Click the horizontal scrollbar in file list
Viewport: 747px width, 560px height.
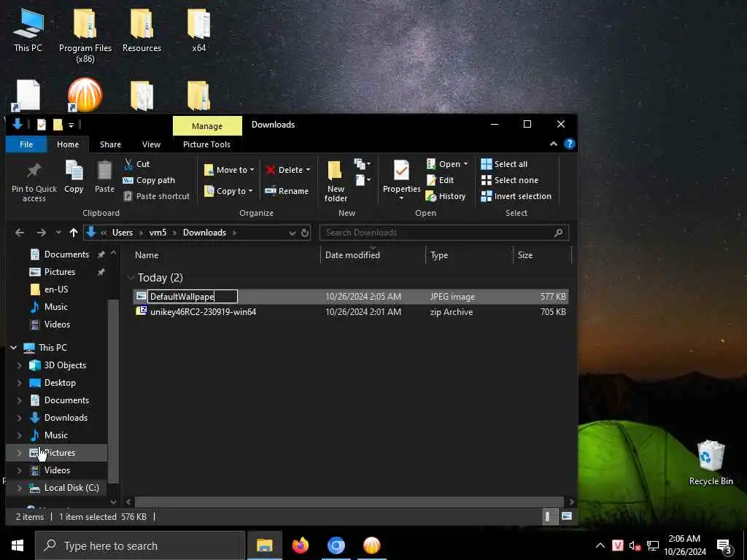pyautogui.click(x=349, y=502)
